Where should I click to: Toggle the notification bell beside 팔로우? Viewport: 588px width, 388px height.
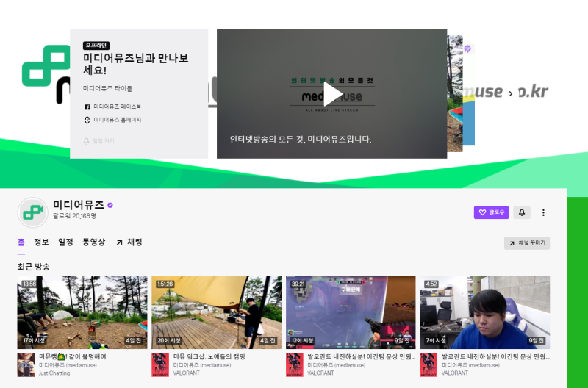pyautogui.click(x=522, y=212)
